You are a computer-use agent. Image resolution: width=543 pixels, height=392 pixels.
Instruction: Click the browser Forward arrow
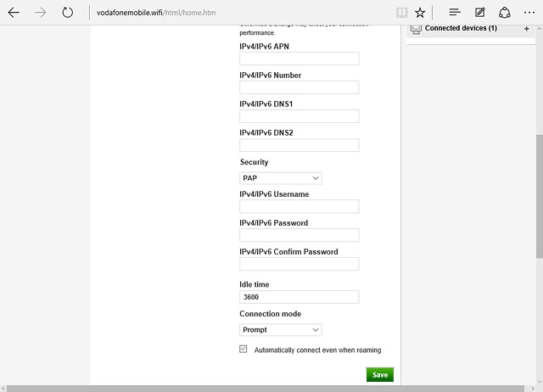coord(40,13)
